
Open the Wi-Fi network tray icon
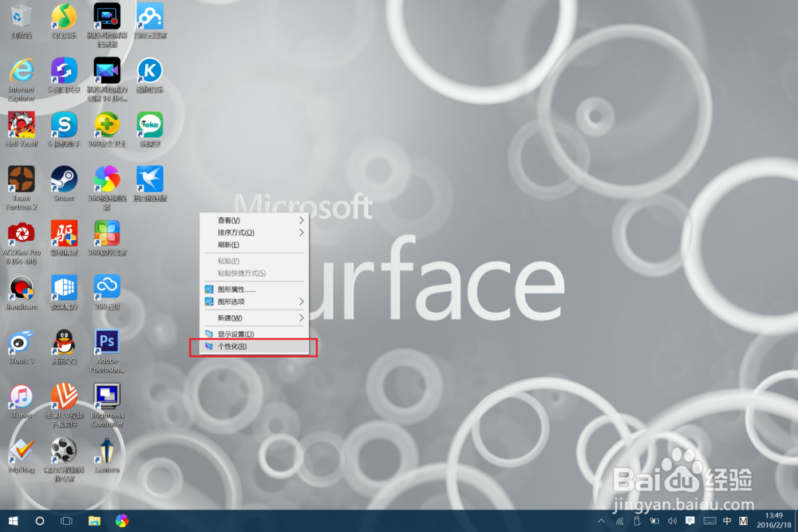619,521
